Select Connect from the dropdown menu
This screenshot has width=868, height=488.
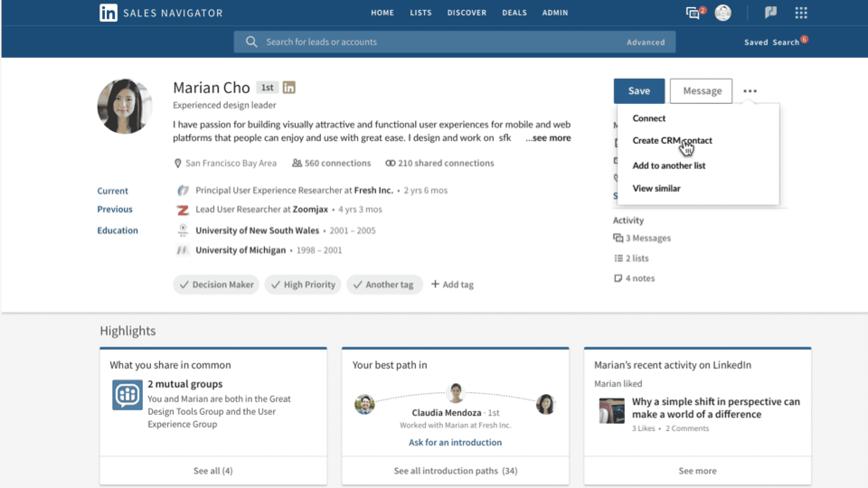(x=649, y=118)
